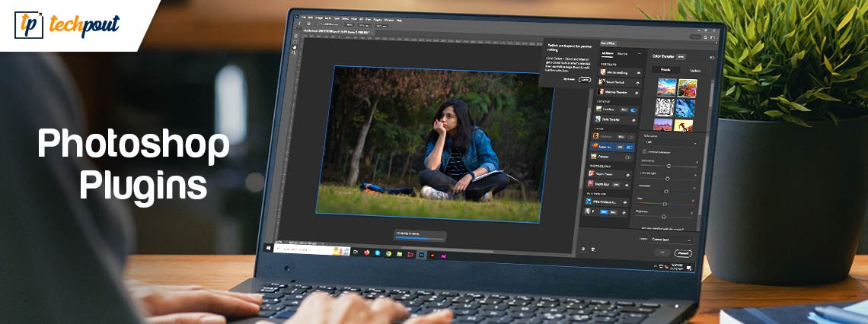This screenshot has height=324, width=868.
Task: Open Firefox from the taskbar
Action: (x=366, y=253)
